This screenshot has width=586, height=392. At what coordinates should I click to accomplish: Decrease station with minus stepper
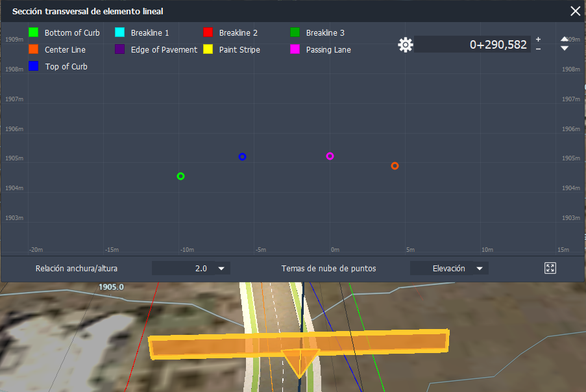[538, 49]
